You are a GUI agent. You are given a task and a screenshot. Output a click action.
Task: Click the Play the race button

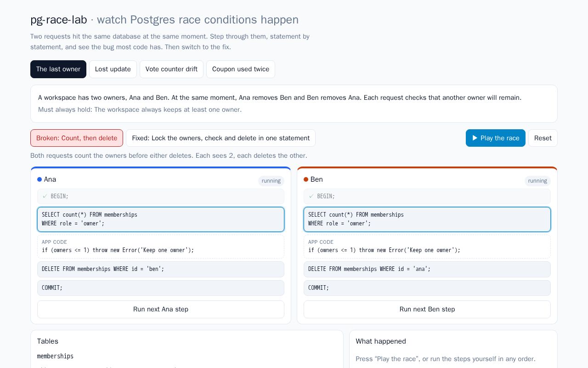496,138
